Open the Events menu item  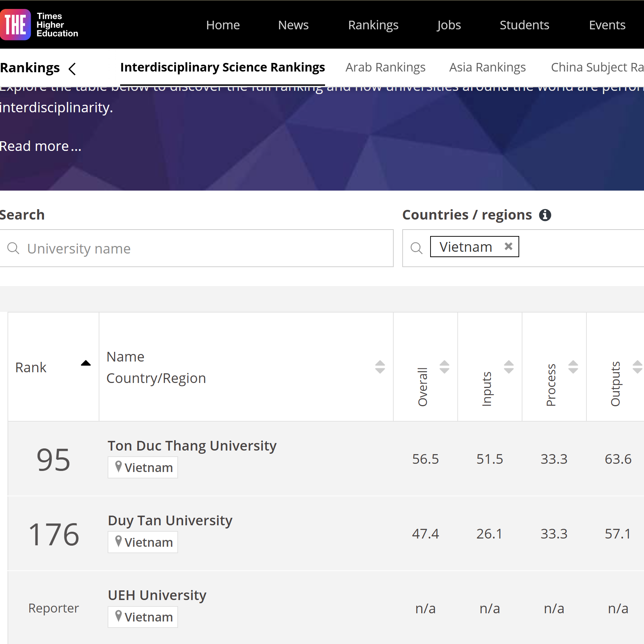pyautogui.click(x=607, y=25)
